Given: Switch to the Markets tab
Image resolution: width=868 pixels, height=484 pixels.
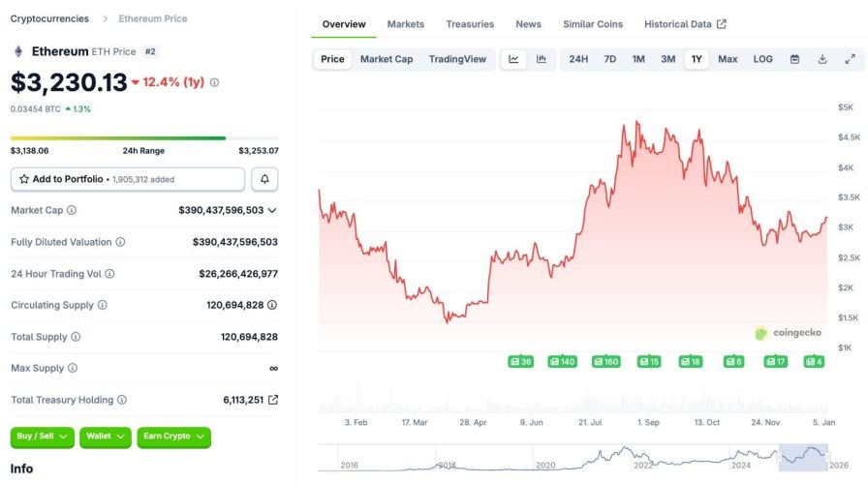Looking at the screenshot, I should (405, 24).
